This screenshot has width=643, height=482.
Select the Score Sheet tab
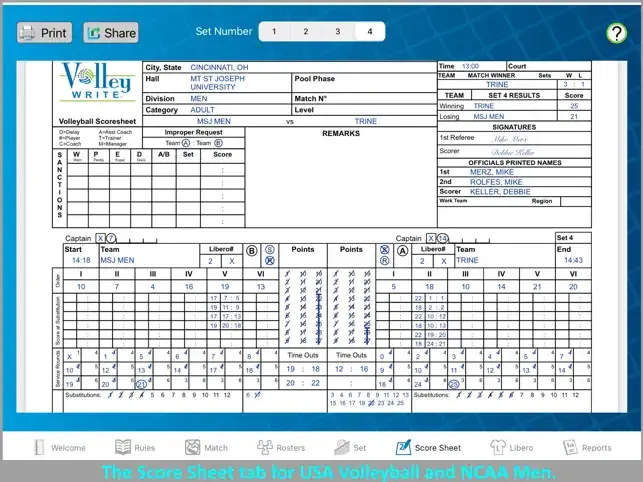pos(428,448)
